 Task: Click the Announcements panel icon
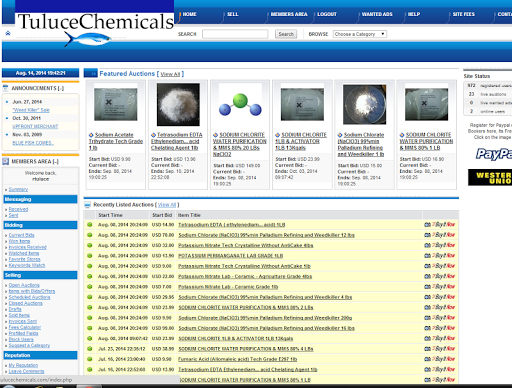click(x=5, y=88)
